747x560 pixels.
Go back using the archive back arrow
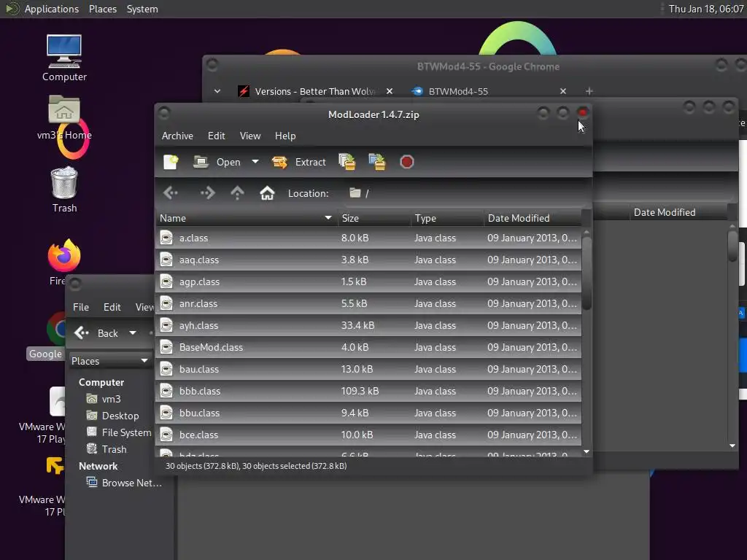tap(171, 192)
